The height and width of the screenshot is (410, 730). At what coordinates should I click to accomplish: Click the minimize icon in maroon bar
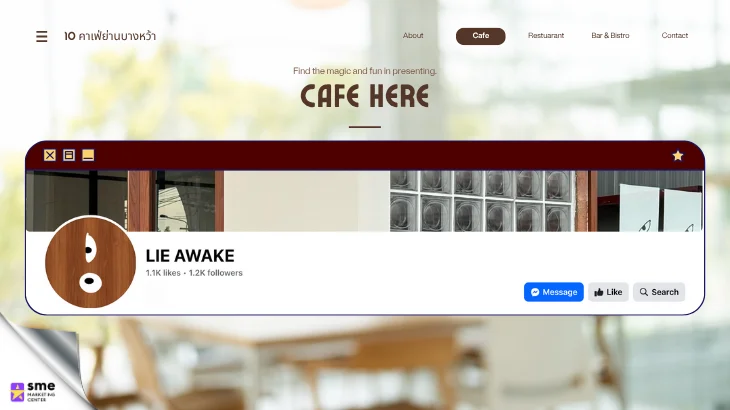coord(88,155)
